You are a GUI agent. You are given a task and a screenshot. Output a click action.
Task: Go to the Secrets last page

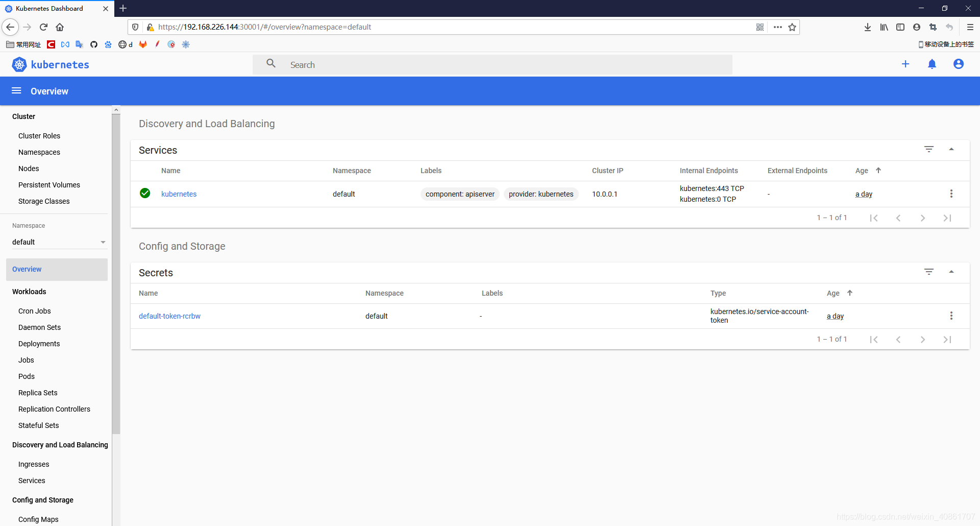coord(947,340)
